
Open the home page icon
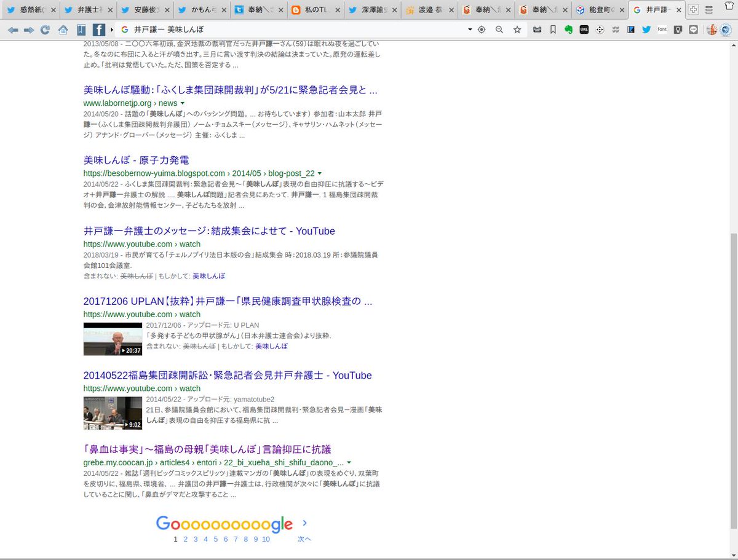click(x=63, y=30)
